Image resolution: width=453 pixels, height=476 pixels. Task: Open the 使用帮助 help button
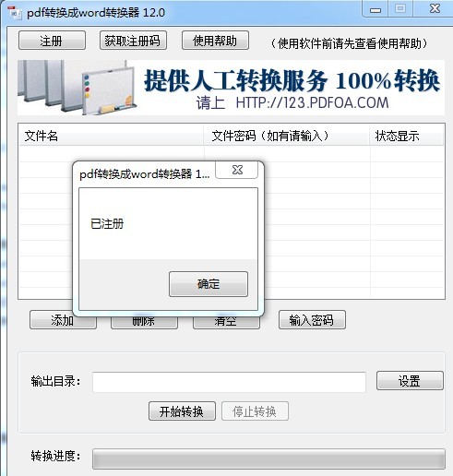coord(215,41)
